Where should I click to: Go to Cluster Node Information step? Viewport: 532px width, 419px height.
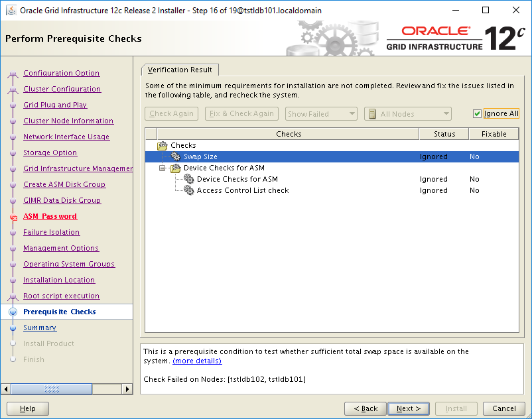(68, 121)
